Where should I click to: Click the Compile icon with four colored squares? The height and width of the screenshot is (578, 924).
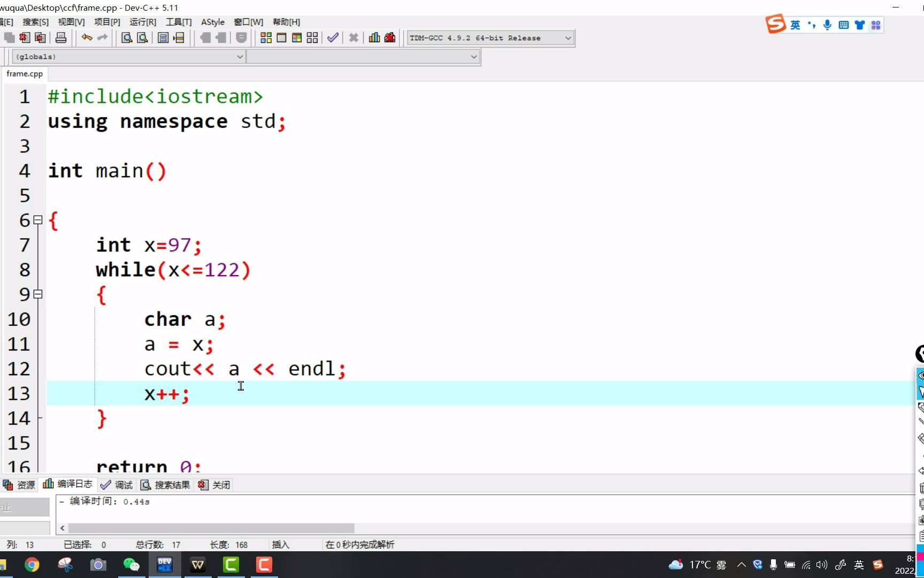tap(266, 37)
